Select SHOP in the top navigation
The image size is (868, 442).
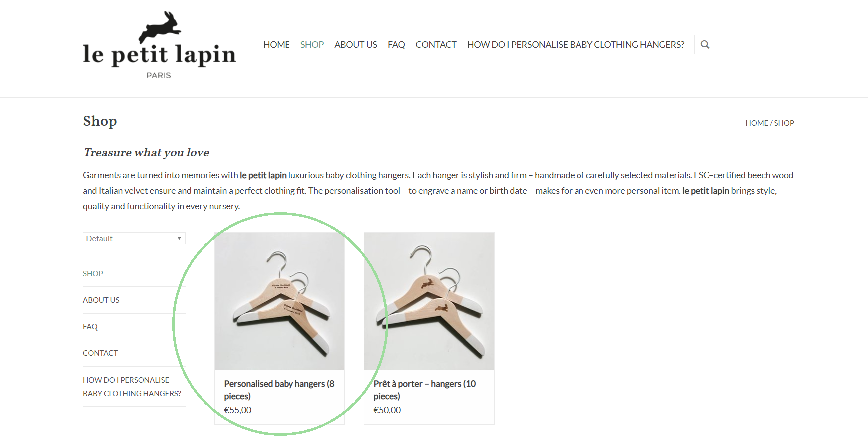(x=312, y=45)
